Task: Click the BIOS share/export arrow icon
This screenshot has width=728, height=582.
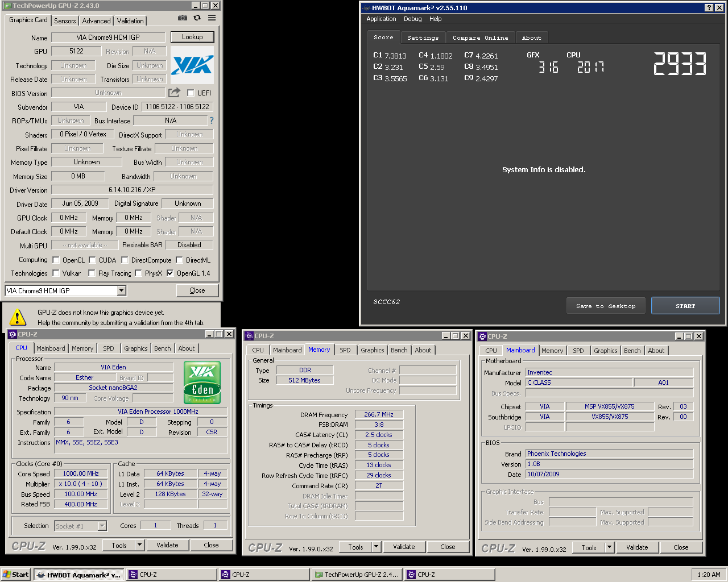Action: 174,93
